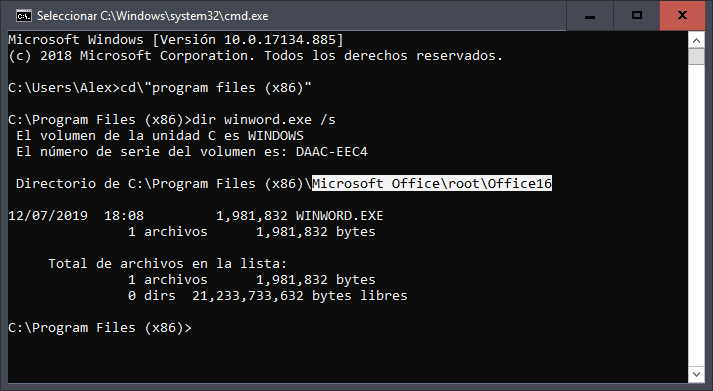
Task: Click the 21,233,733,632 bytes libres text
Action: [300, 296]
